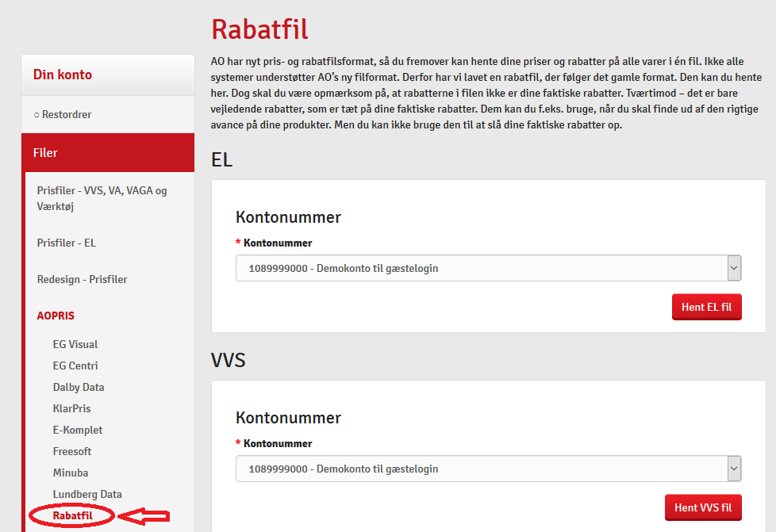The image size is (776, 532).
Task: Click the EL section heading
Action: click(221, 159)
